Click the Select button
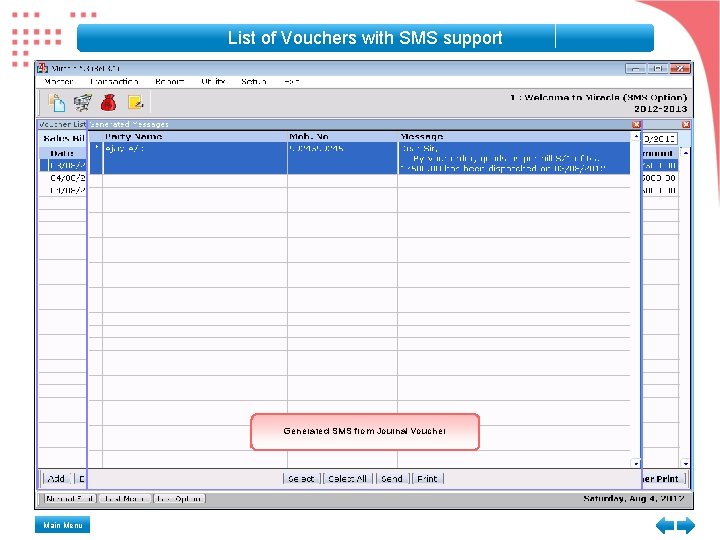The width and height of the screenshot is (720, 540). coord(301,478)
